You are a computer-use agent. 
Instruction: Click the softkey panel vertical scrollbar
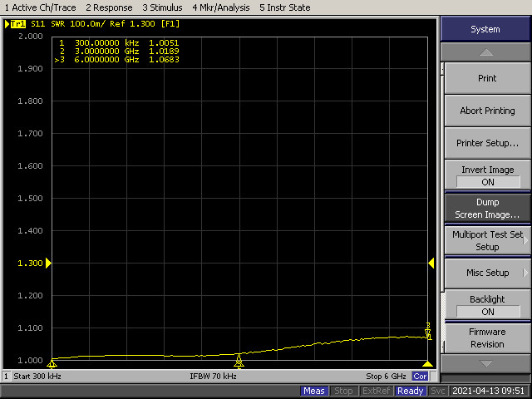click(x=442, y=207)
